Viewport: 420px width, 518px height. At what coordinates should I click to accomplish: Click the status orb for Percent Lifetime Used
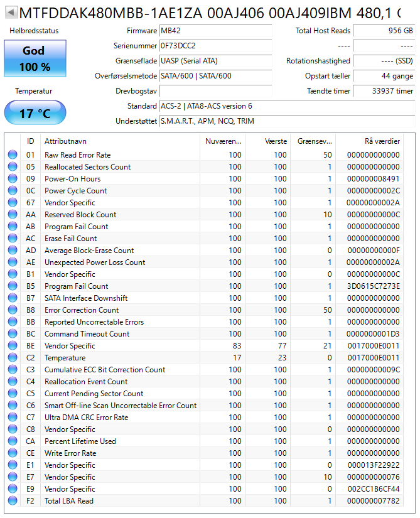coord(13,441)
